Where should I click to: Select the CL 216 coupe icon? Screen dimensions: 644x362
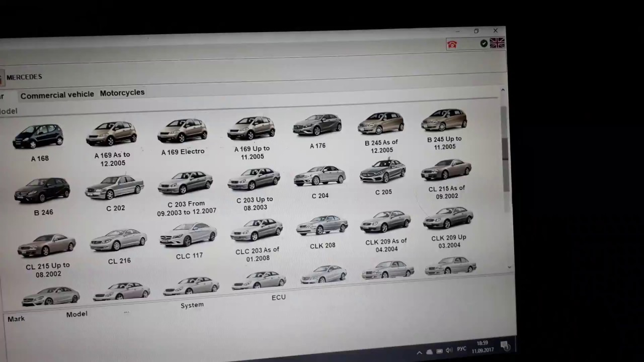tap(119, 240)
